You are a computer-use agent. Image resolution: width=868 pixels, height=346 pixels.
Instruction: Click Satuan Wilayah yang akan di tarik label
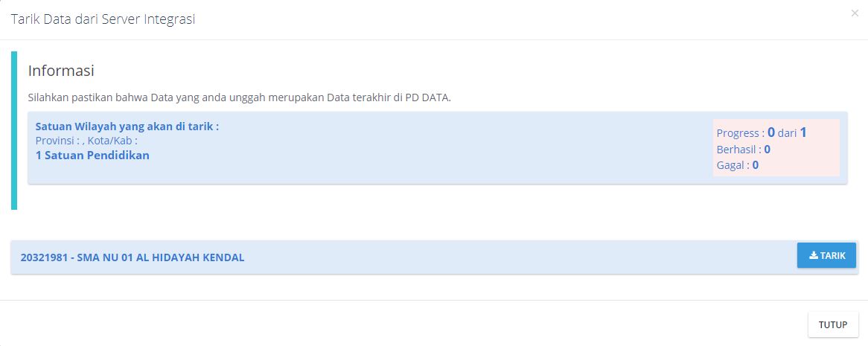tap(127, 126)
